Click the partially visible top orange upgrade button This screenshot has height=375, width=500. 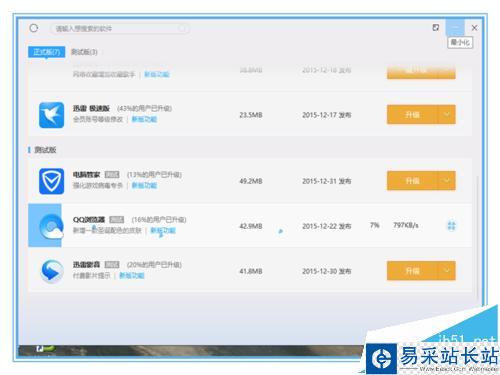coord(421,72)
